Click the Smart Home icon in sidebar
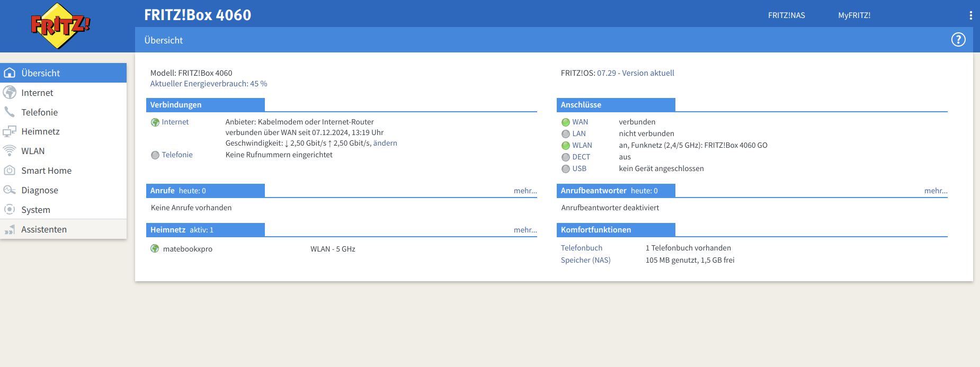 coord(10,171)
